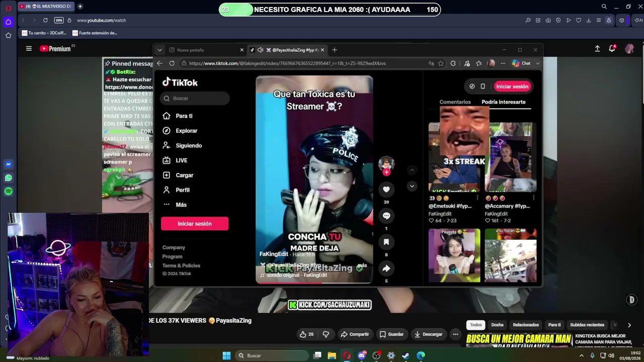Download the YouTube video with Descargar

[x=428, y=334]
